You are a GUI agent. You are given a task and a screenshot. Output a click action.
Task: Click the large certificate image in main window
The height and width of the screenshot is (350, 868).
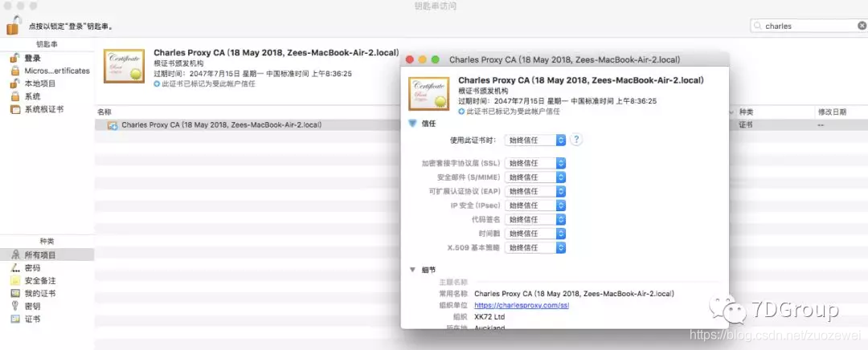click(124, 66)
